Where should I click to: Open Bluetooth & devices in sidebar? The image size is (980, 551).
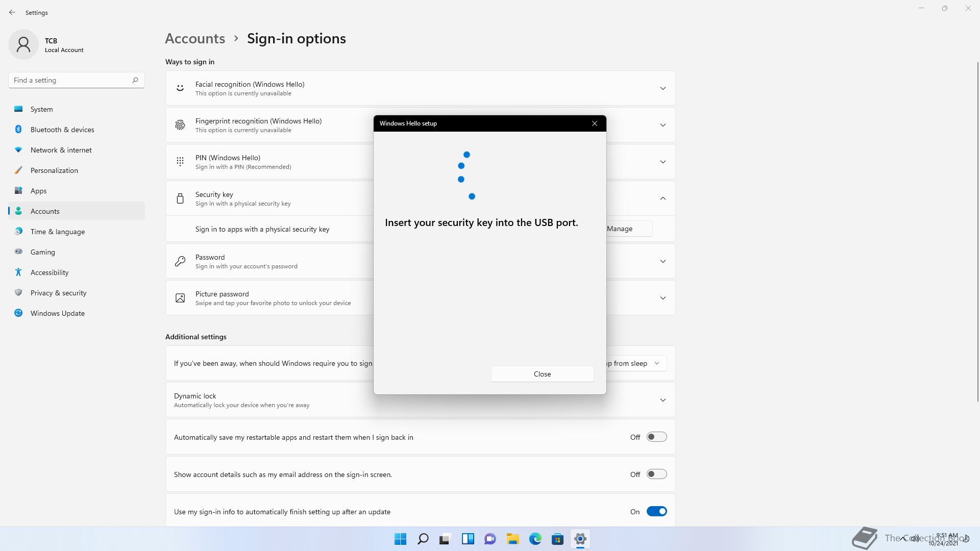click(x=77, y=130)
